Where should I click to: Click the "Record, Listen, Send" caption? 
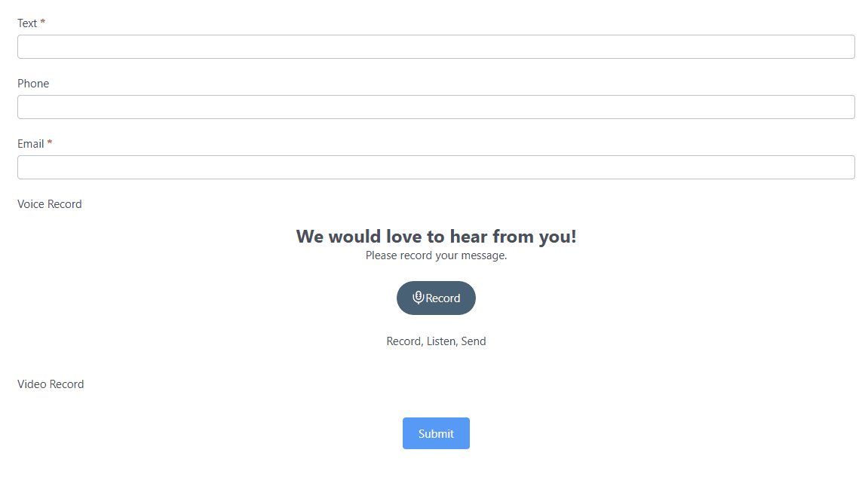tap(436, 341)
